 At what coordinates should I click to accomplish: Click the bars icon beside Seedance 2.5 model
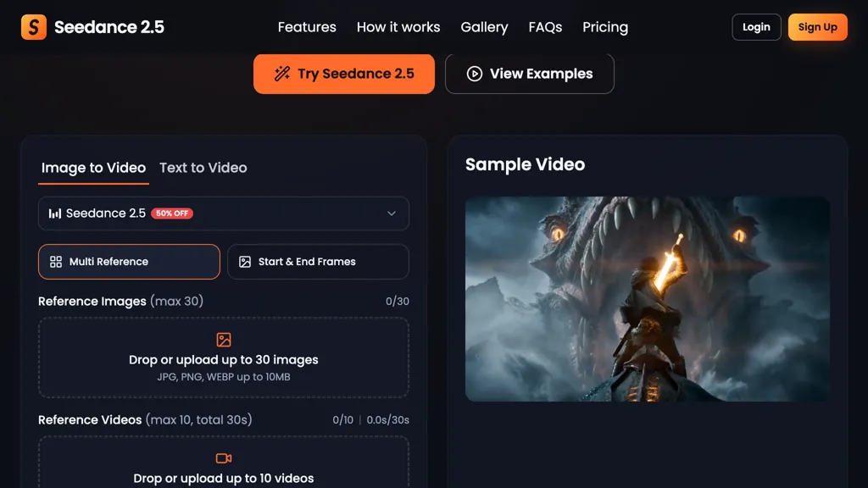click(x=55, y=213)
